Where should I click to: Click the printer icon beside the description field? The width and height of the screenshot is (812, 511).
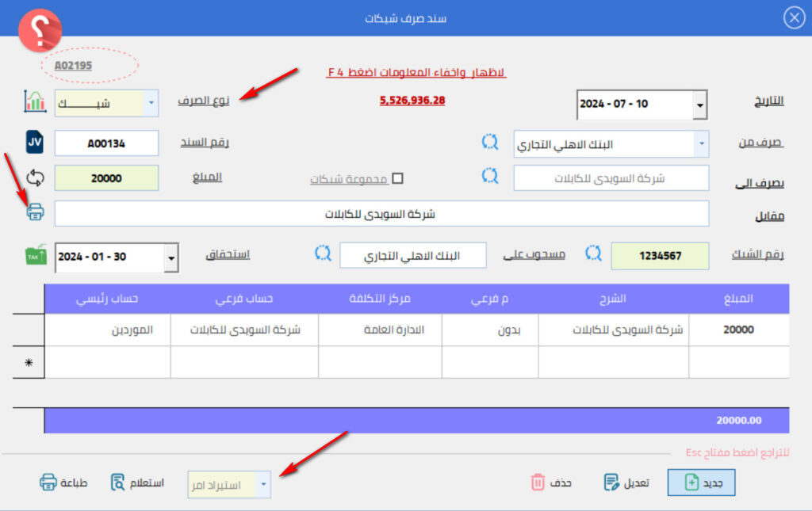point(36,212)
